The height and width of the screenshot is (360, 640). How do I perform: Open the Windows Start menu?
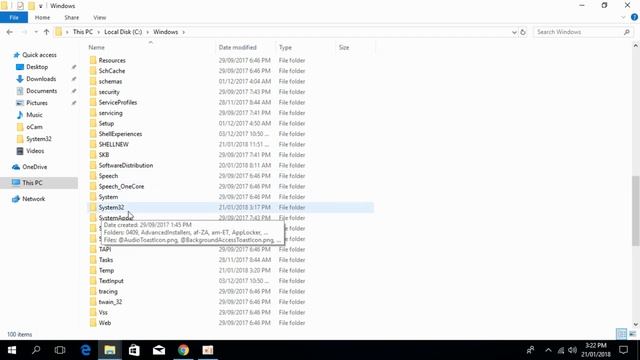12,350
